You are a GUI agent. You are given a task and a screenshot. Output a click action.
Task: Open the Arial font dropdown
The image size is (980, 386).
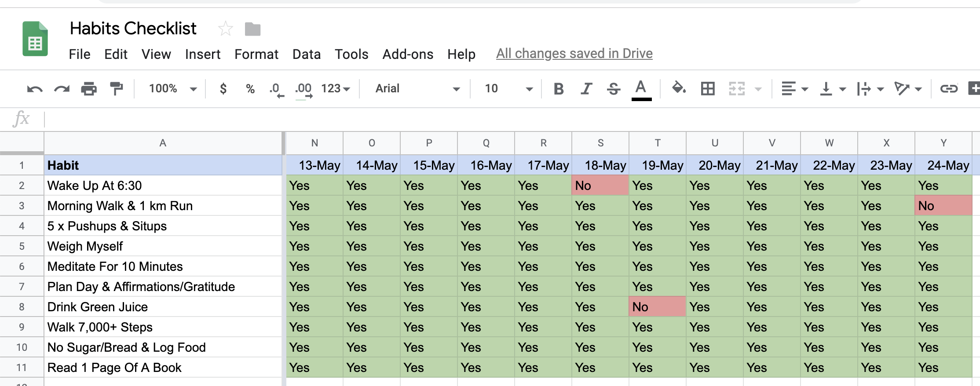[x=417, y=89]
